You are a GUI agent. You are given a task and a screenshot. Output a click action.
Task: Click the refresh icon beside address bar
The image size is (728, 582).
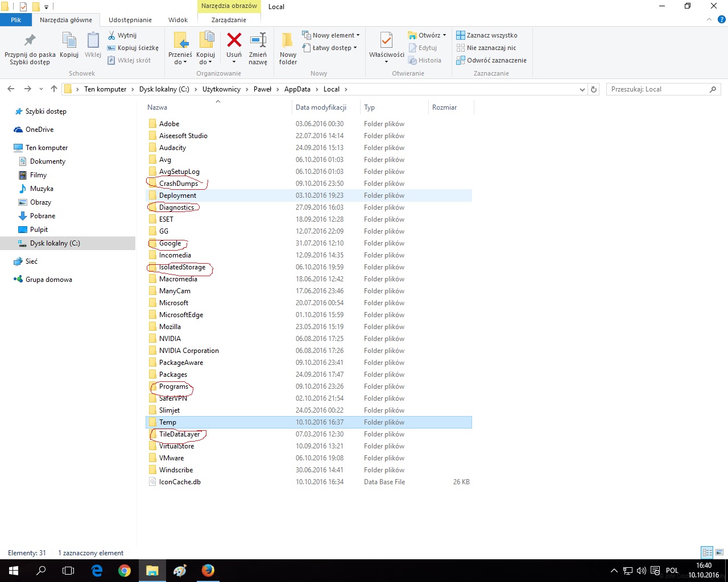pyautogui.click(x=594, y=89)
